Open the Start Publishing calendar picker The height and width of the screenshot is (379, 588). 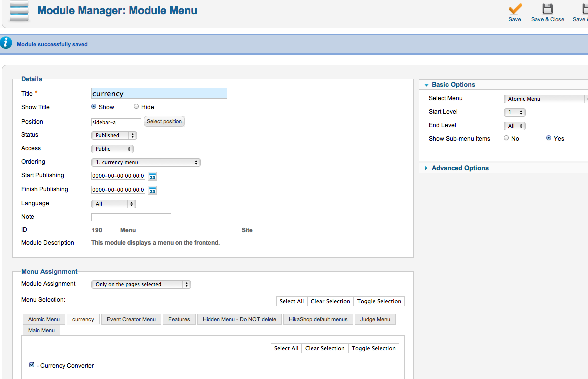(x=153, y=176)
